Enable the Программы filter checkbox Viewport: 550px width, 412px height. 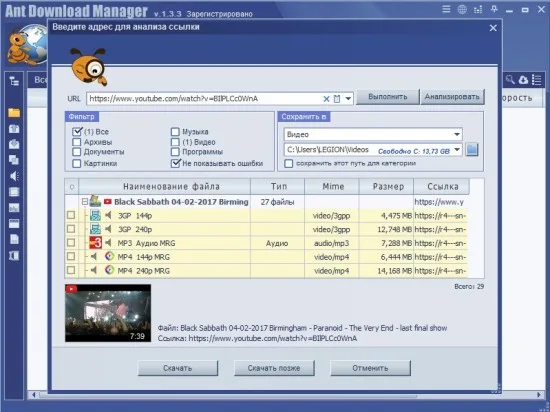click(175, 152)
